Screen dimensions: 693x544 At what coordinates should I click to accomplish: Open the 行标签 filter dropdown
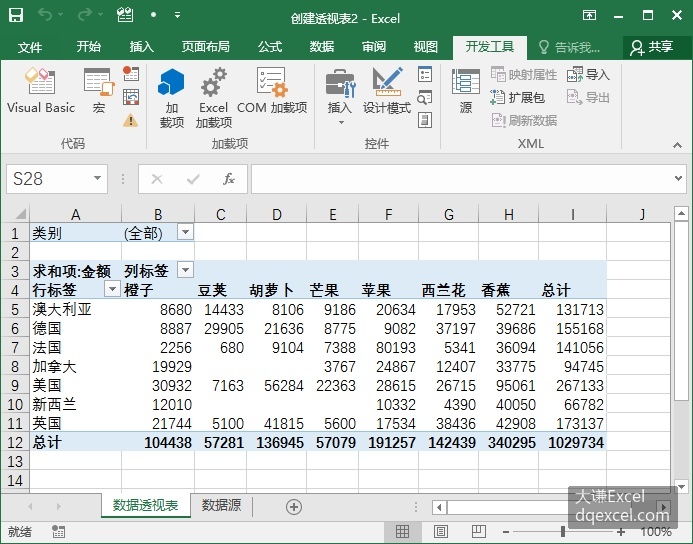(113, 289)
